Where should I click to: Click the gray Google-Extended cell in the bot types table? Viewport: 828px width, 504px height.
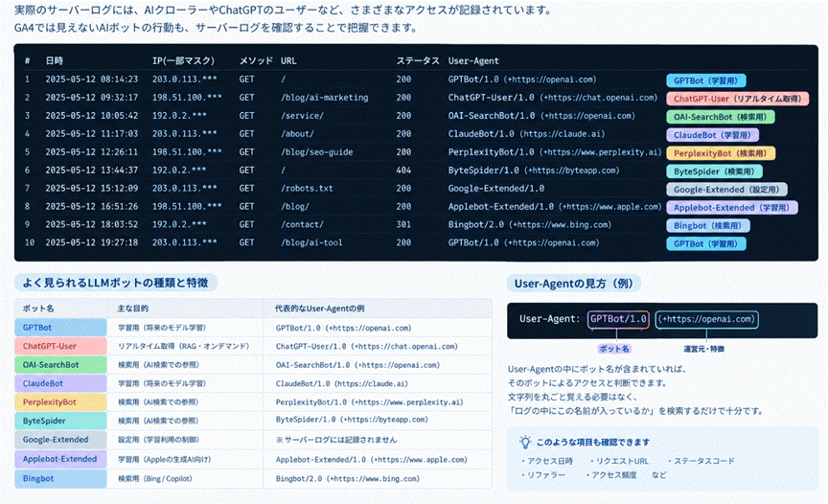60,440
